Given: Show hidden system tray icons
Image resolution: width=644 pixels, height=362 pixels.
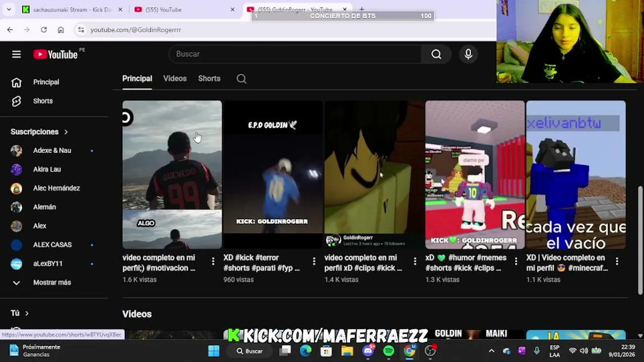Looking at the screenshot, I should 492,351.
